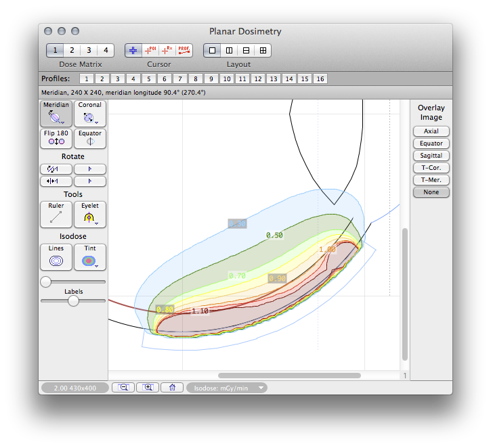This screenshot has width=491, height=448.
Task: Click the Flip 180 button
Action: point(56,138)
